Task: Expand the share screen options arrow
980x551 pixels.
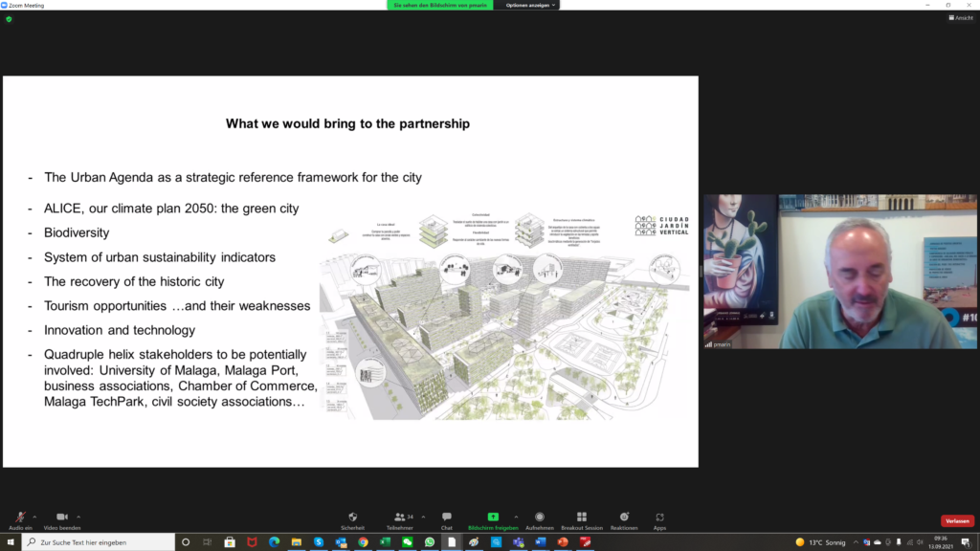Action: 516,517
